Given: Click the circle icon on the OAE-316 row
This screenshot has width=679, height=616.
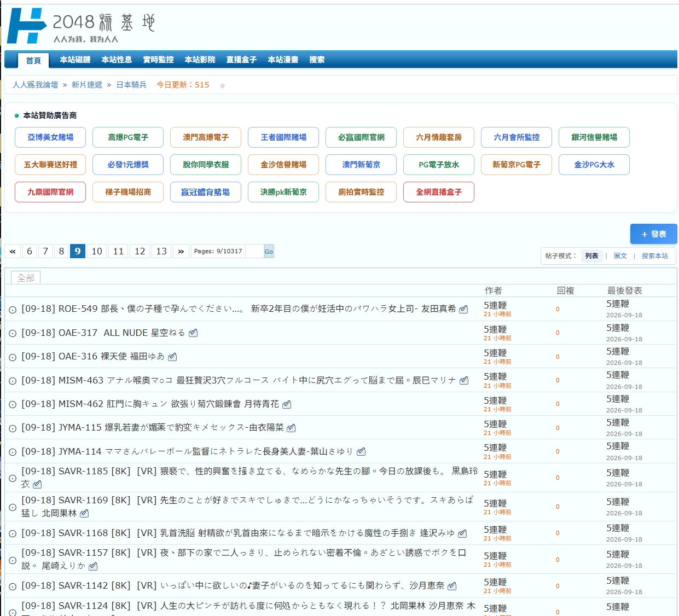Looking at the screenshot, I should coord(13,357).
